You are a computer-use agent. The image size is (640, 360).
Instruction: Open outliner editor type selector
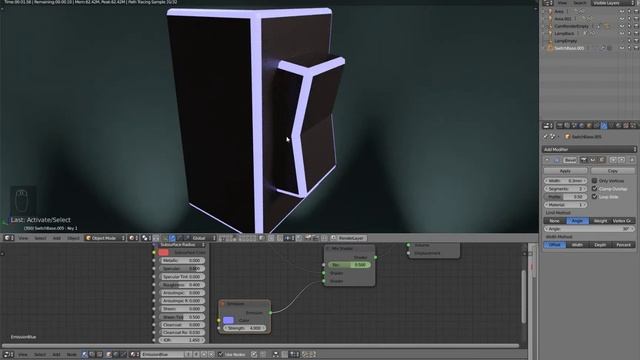[547, 3]
